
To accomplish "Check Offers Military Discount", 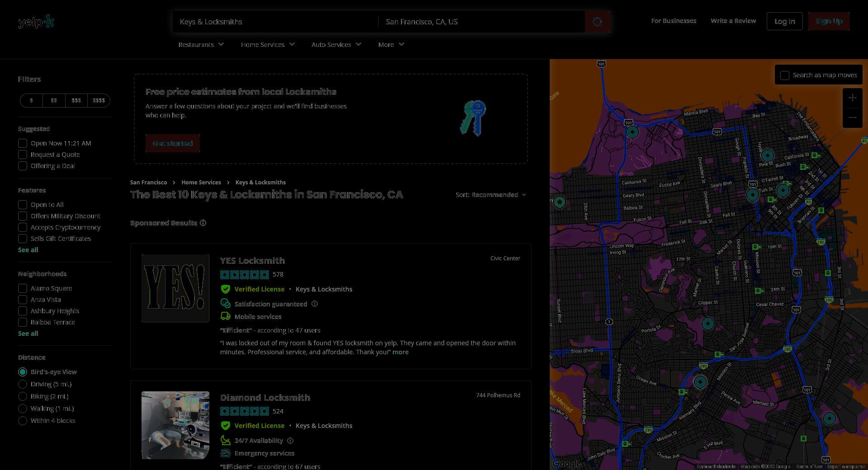I will pos(23,216).
